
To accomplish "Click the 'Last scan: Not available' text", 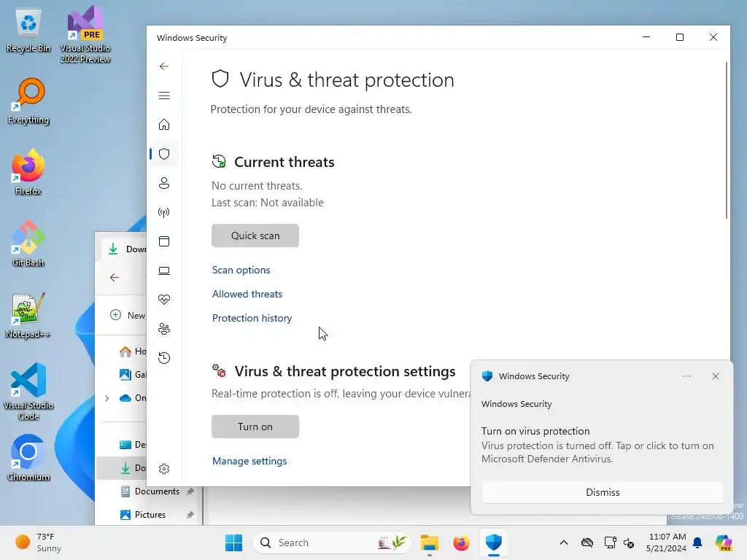I will coord(268,203).
